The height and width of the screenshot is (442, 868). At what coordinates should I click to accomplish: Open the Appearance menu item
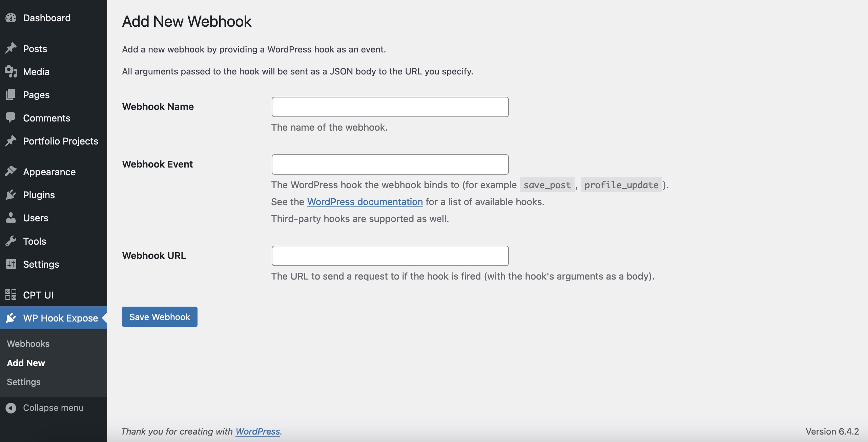pyautogui.click(x=54, y=172)
